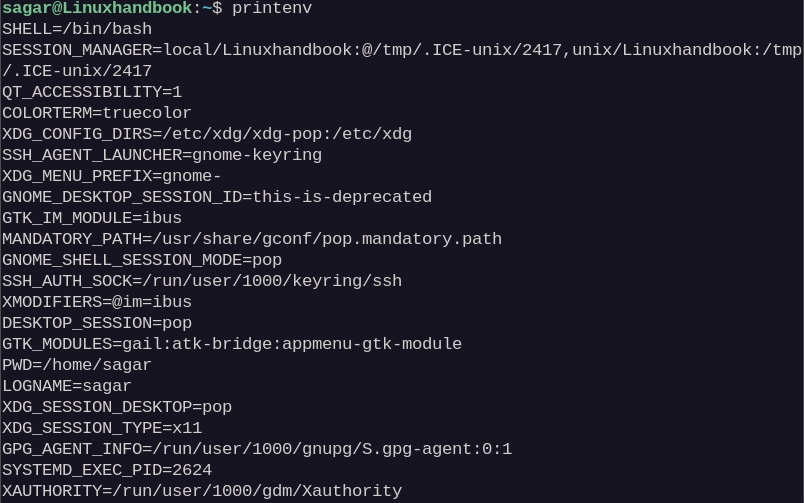Click the PWD=/home/sagar line
This screenshot has width=804, height=503.
click(77, 366)
